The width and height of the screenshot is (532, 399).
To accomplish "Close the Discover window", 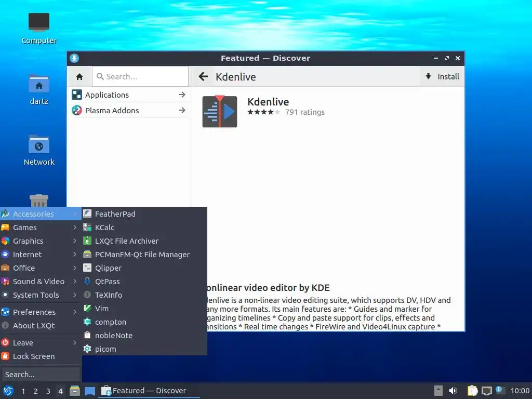I will click(458, 58).
